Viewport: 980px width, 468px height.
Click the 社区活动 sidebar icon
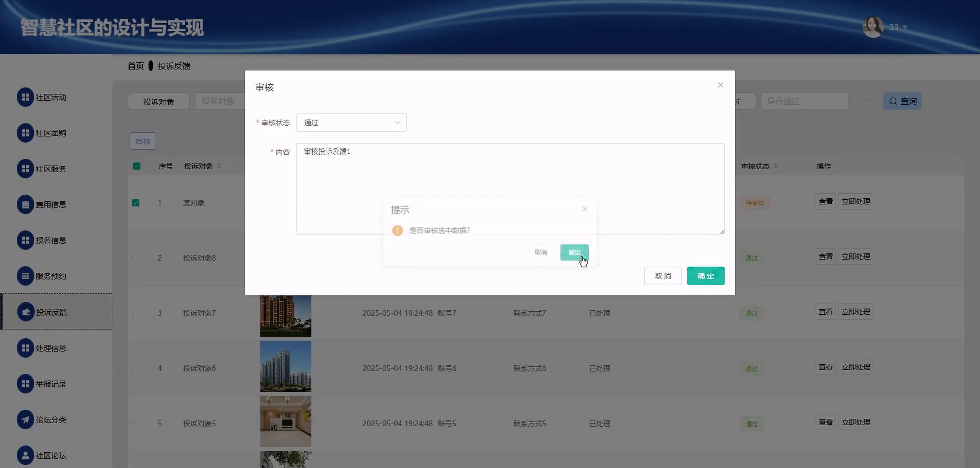25,97
